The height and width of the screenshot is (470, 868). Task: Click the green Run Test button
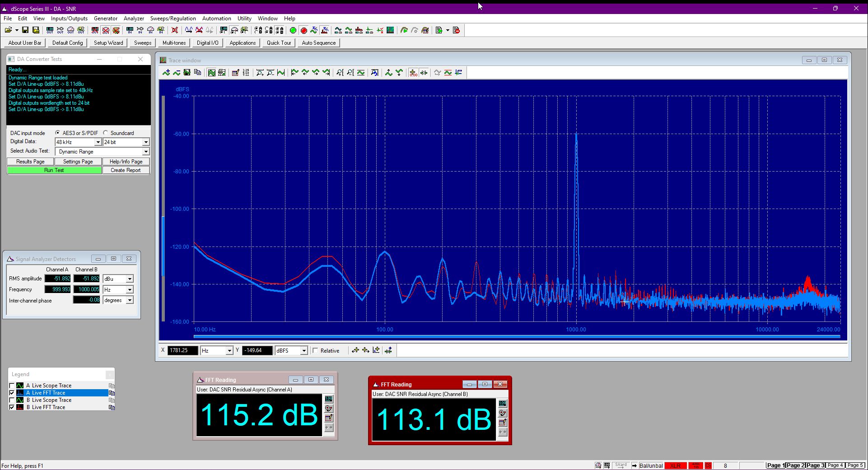tap(54, 170)
